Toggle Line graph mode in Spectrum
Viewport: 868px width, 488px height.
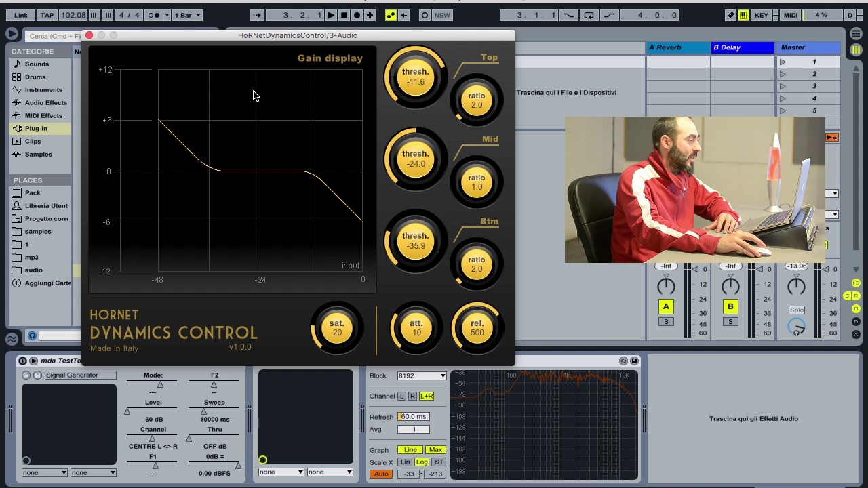click(x=410, y=450)
